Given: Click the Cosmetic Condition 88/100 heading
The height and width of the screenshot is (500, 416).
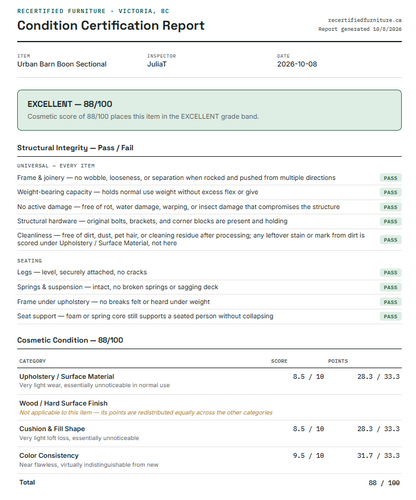Looking at the screenshot, I should [70, 340].
